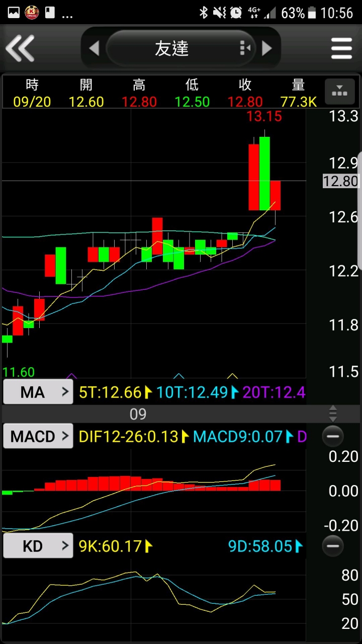This screenshot has height=644, width=362.
Task: Go to next stock with right arrow
Action: (x=267, y=48)
